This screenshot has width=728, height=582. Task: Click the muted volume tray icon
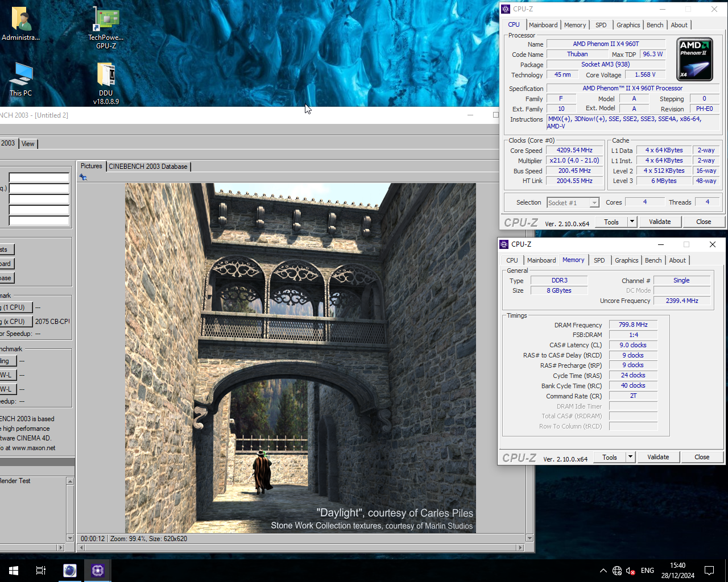click(x=630, y=571)
